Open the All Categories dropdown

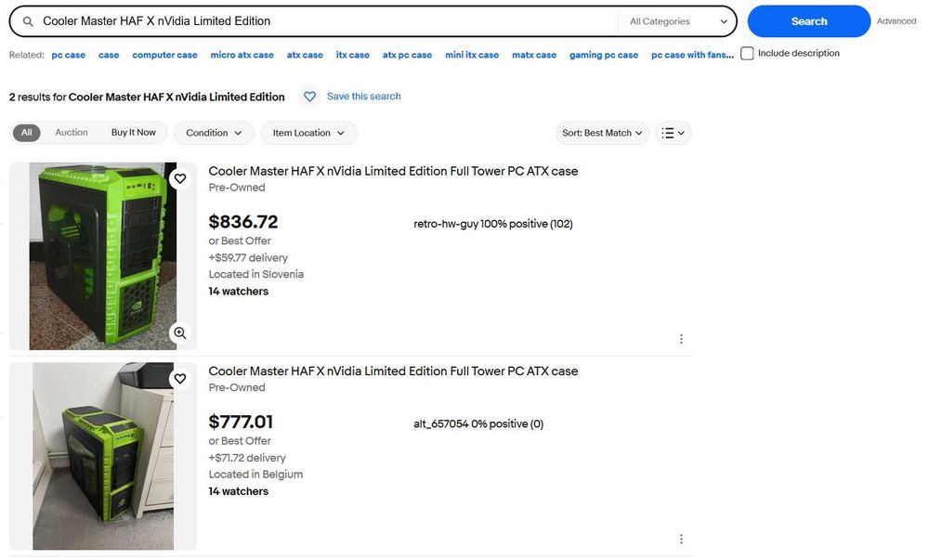(678, 21)
